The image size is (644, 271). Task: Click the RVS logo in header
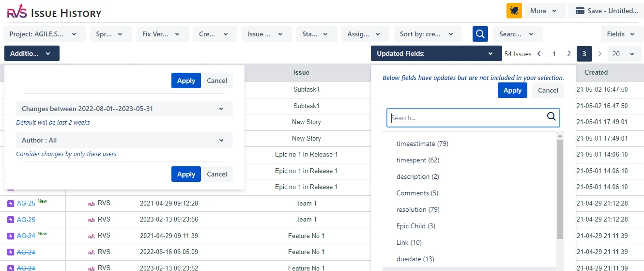click(x=17, y=12)
